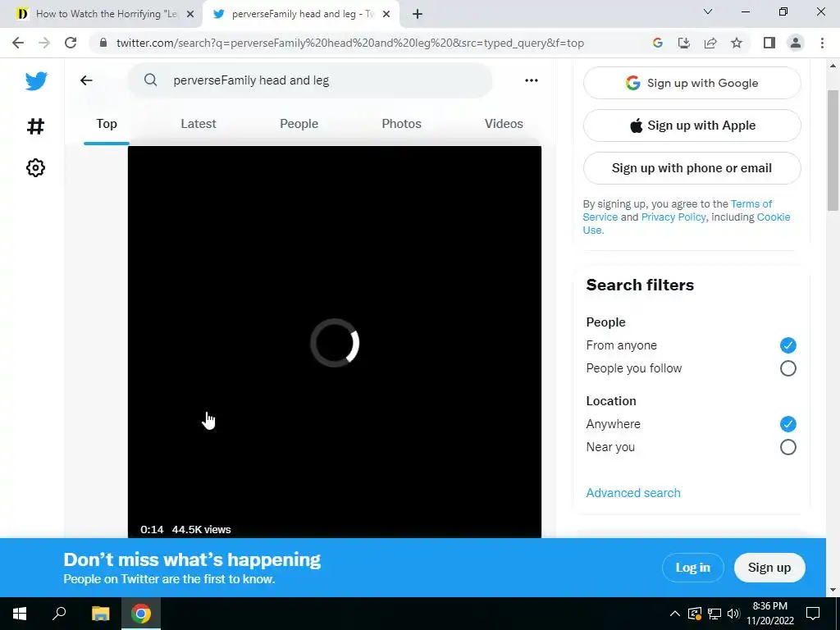Click the scrollbar down arrow
This screenshot has height=630, width=840.
(x=833, y=590)
